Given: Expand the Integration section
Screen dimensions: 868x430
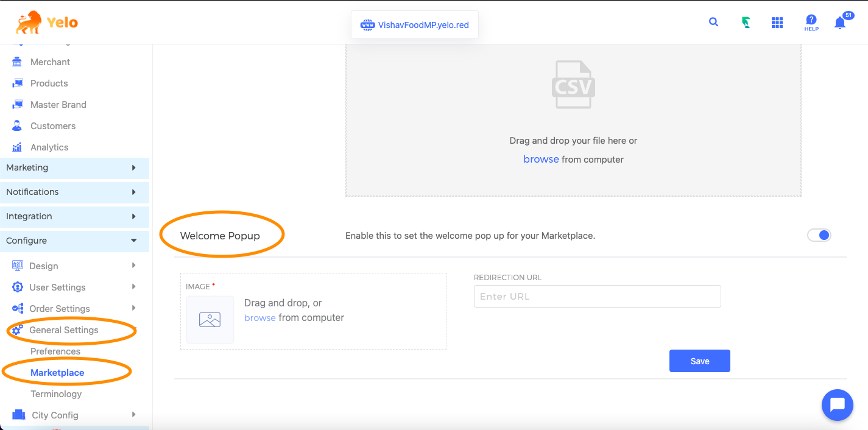Looking at the screenshot, I should click(x=74, y=216).
